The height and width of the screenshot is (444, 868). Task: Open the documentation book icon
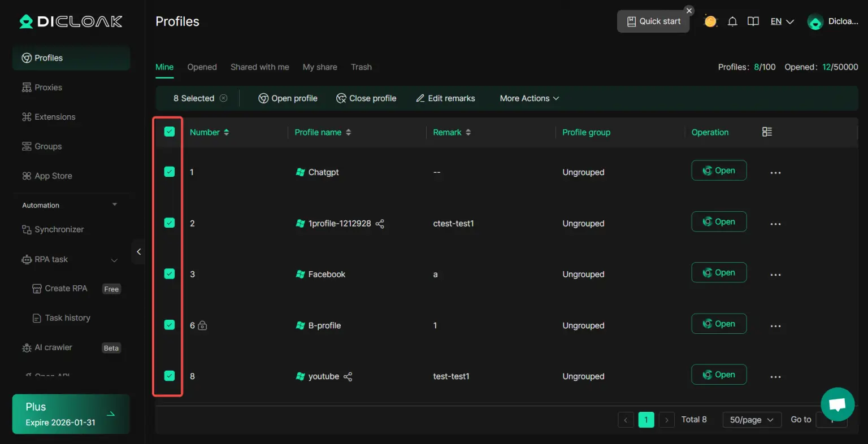click(753, 21)
